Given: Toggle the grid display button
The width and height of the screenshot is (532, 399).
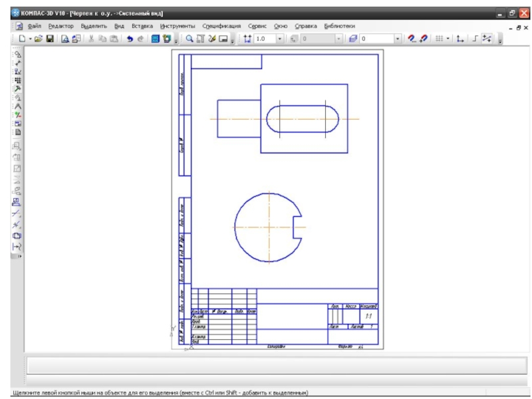Looking at the screenshot, I should (x=439, y=39).
